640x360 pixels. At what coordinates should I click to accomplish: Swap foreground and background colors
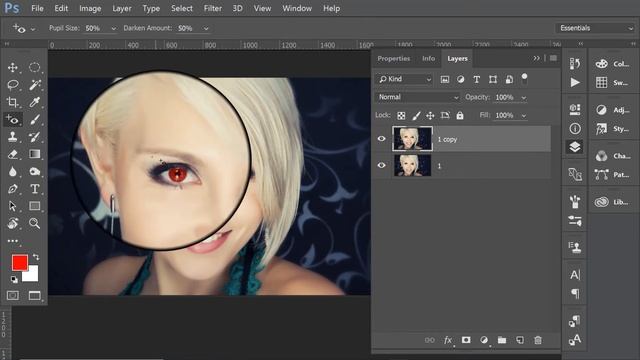tap(36, 257)
